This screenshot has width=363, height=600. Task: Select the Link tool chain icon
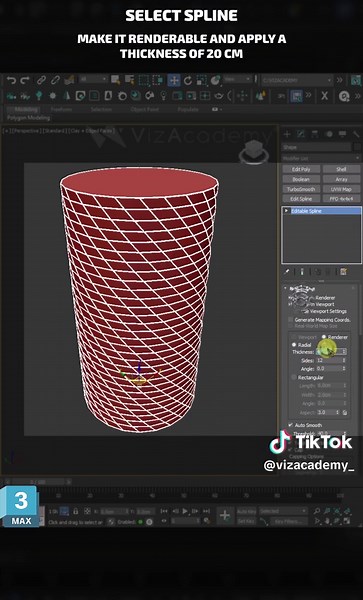(41, 80)
